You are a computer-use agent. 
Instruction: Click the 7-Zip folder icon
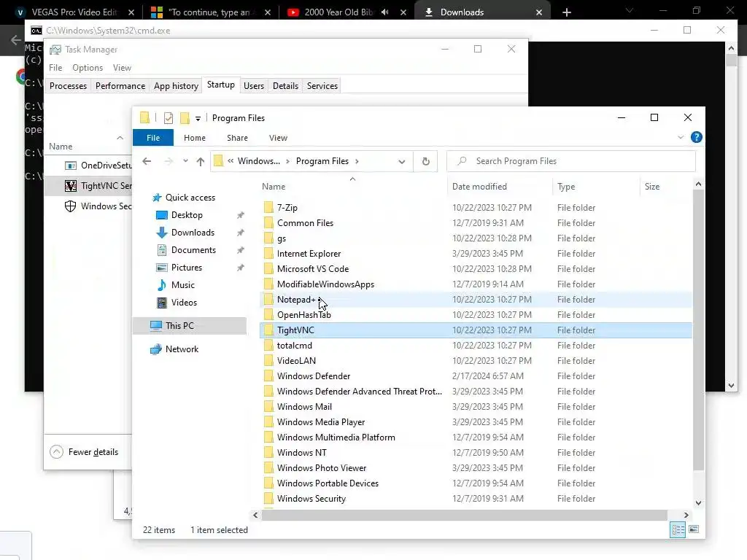point(268,208)
